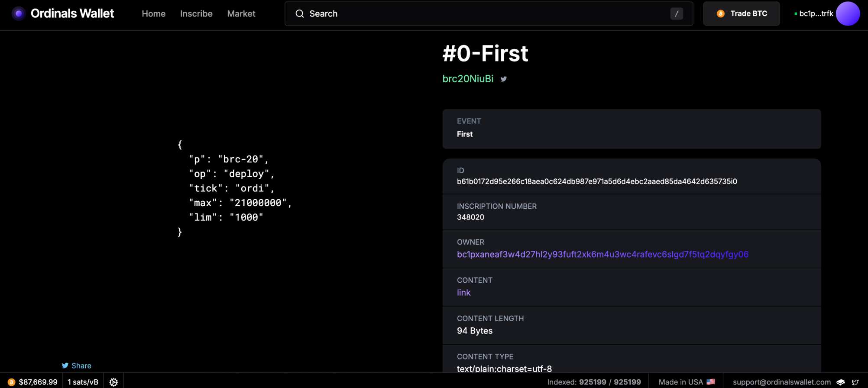This screenshot has height=388, width=868.
Task: Focus the Search input field
Action: pyautogui.click(x=485, y=14)
